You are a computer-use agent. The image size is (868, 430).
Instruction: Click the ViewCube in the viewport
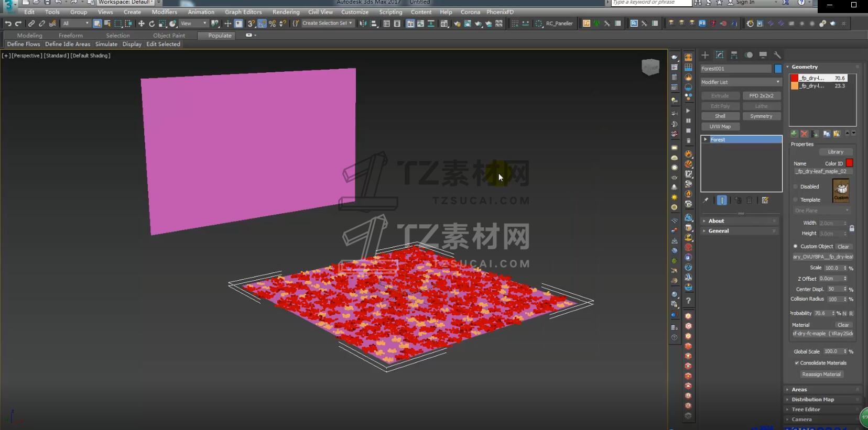click(650, 67)
